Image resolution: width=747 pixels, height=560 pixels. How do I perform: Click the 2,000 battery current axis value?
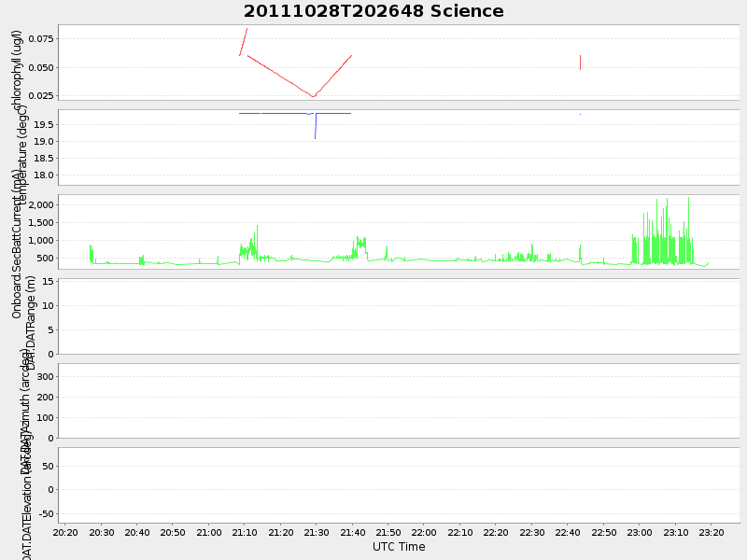pyautogui.click(x=41, y=204)
